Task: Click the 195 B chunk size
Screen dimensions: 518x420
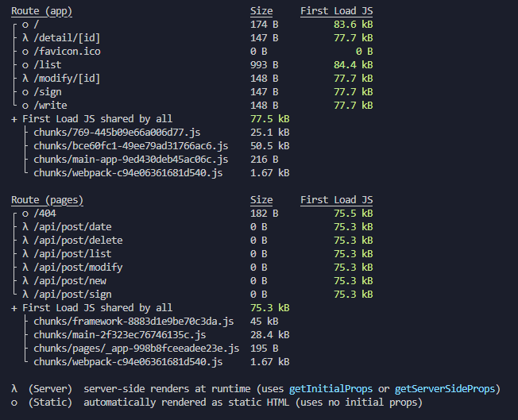Action: [265, 349]
